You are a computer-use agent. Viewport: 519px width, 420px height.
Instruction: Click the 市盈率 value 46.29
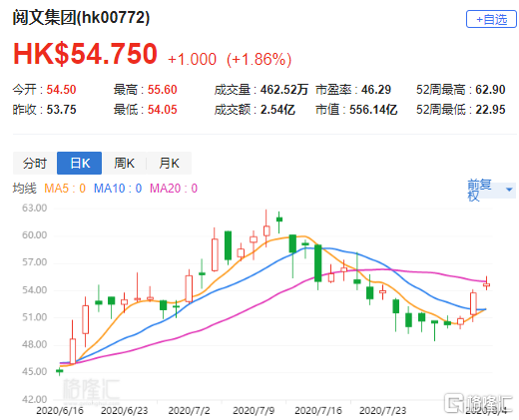[x=376, y=90]
